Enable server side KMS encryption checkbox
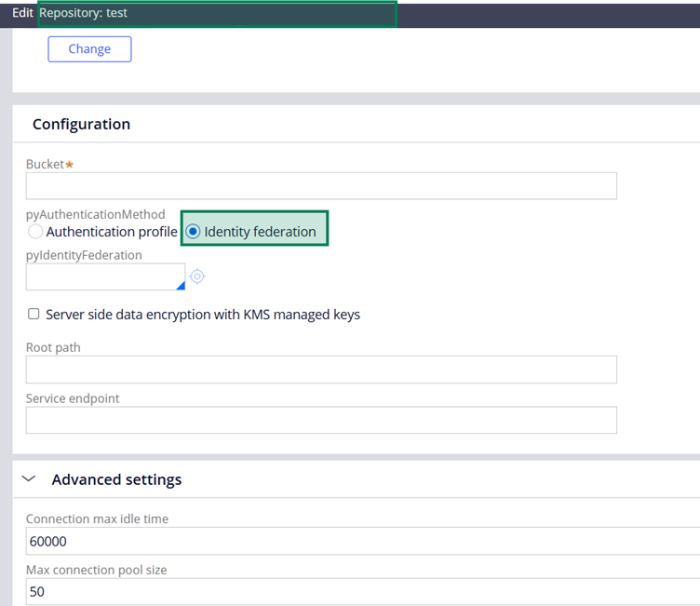The height and width of the screenshot is (606, 700). [34, 315]
